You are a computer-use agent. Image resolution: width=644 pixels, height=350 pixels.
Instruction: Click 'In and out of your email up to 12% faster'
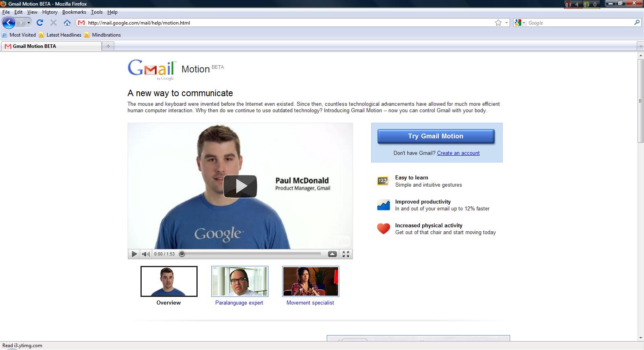[x=442, y=209]
